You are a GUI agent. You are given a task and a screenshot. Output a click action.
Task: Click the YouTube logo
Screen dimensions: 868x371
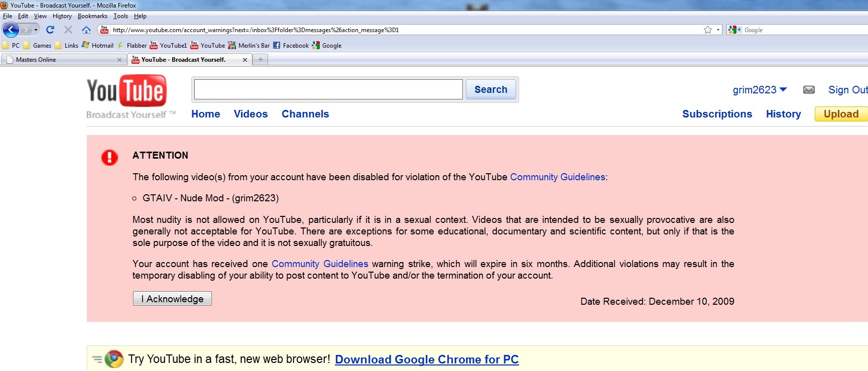pos(127,91)
